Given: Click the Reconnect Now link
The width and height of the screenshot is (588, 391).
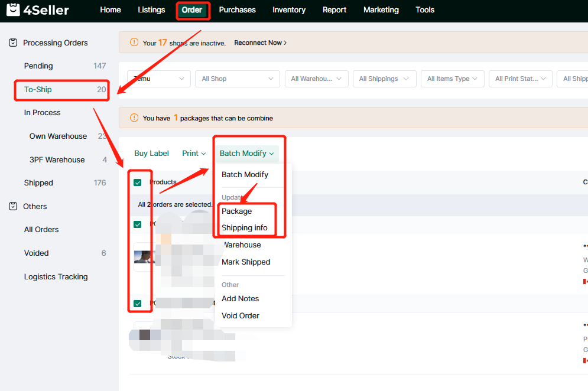Looking at the screenshot, I should [x=260, y=43].
